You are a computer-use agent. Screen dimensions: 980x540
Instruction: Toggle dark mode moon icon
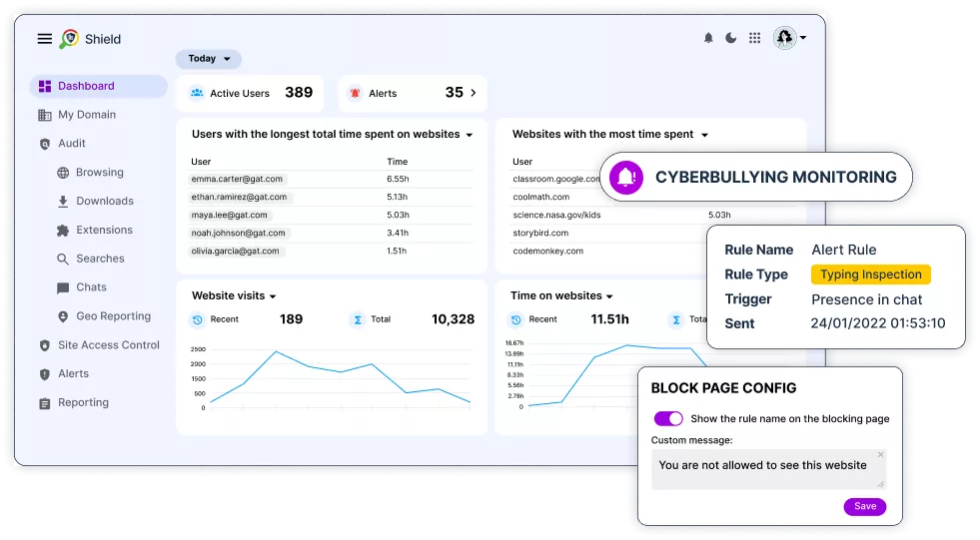pos(731,38)
